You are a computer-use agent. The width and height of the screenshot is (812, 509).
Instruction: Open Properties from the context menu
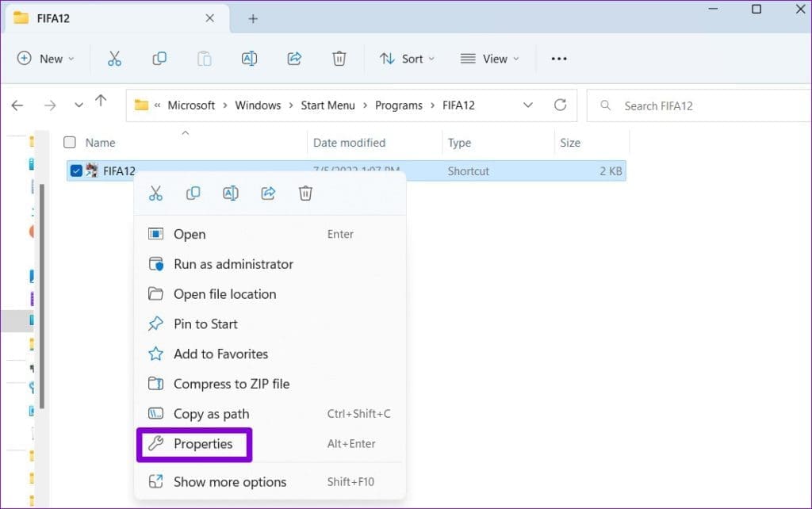205,444
